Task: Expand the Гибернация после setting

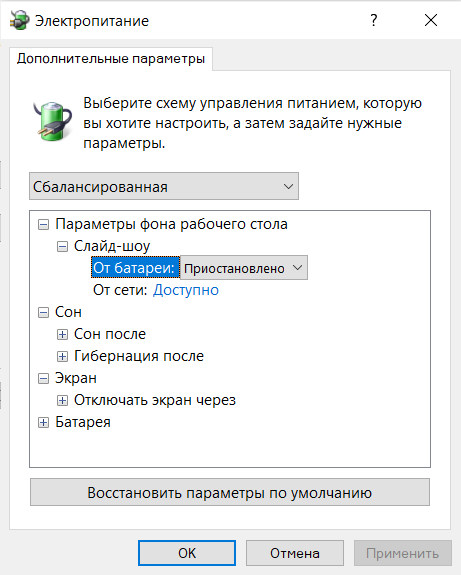Action: 62,356
